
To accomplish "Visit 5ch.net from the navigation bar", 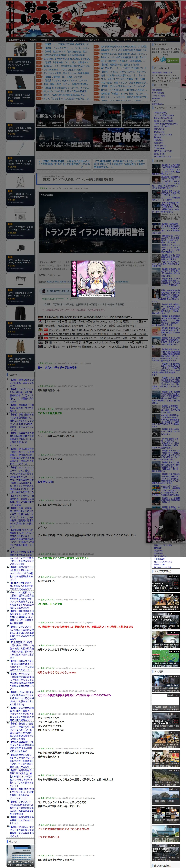I will [x=151, y=40].
